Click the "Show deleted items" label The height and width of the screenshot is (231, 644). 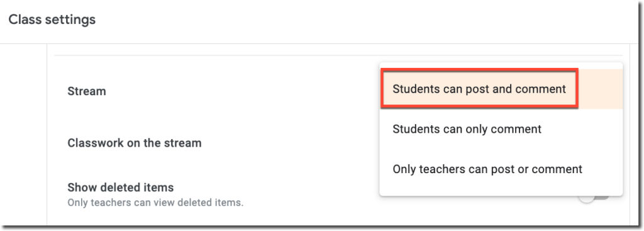click(120, 188)
